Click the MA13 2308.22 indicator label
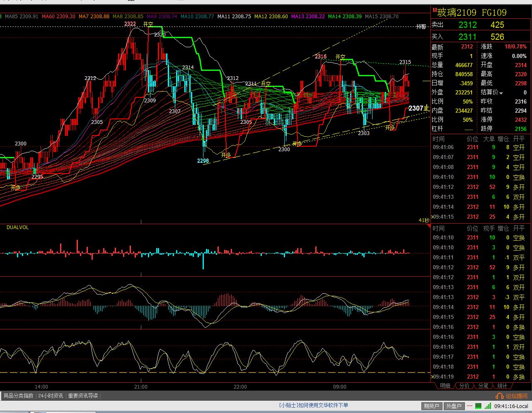Viewport: 532px width, 413px height. [x=308, y=17]
